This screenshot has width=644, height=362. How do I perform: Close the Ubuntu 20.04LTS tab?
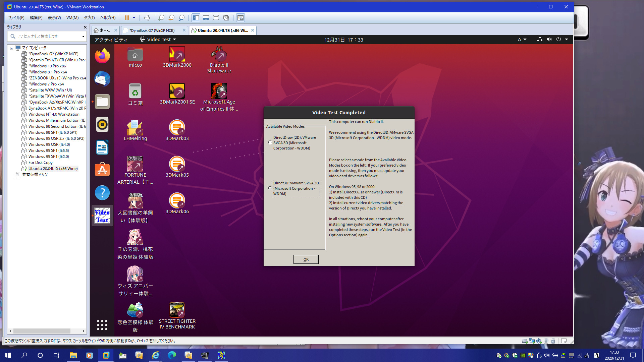click(253, 30)
